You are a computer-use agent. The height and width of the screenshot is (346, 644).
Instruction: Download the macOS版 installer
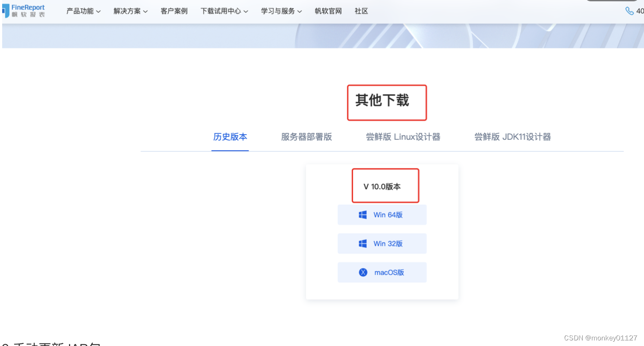coord(382,273)
